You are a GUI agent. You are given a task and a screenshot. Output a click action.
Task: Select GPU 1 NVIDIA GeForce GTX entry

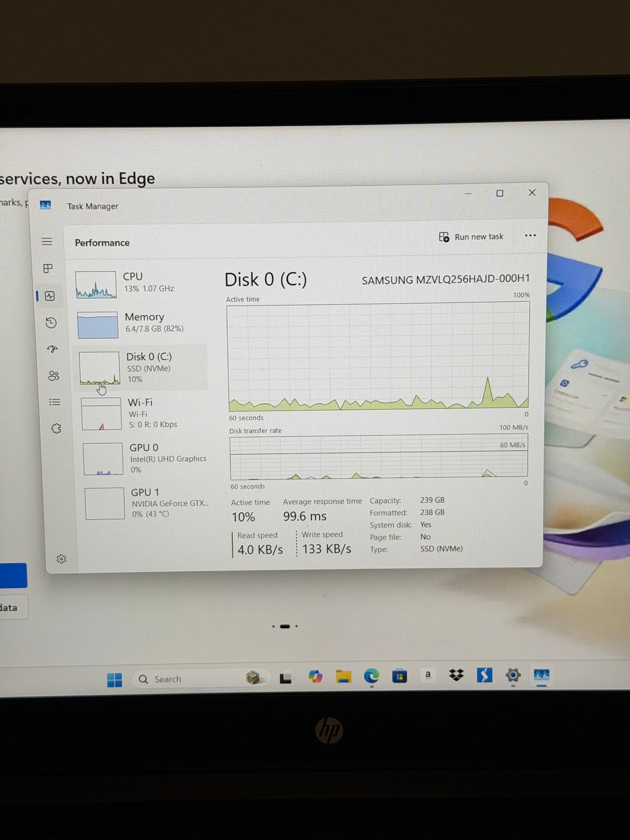tap(148, 503)
